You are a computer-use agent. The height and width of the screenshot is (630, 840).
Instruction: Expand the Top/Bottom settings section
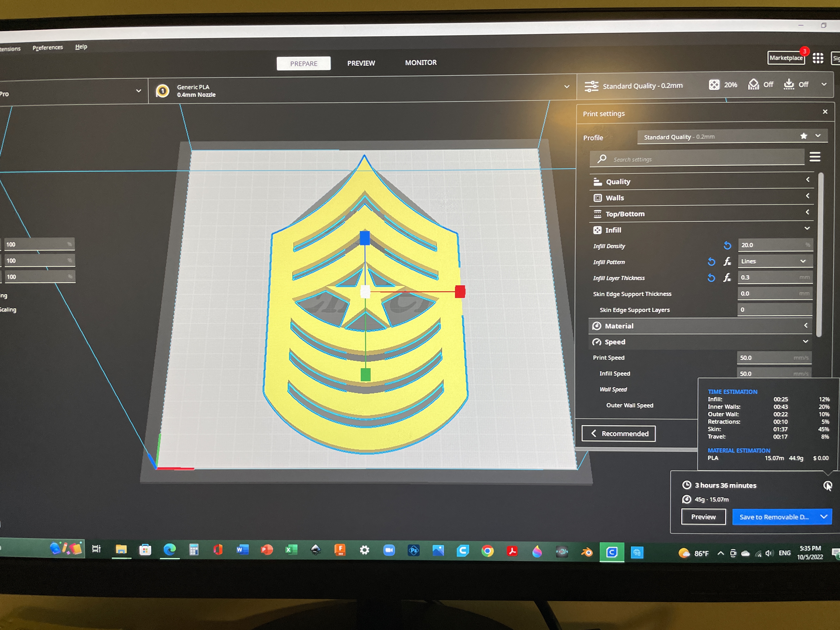point(701,213)
